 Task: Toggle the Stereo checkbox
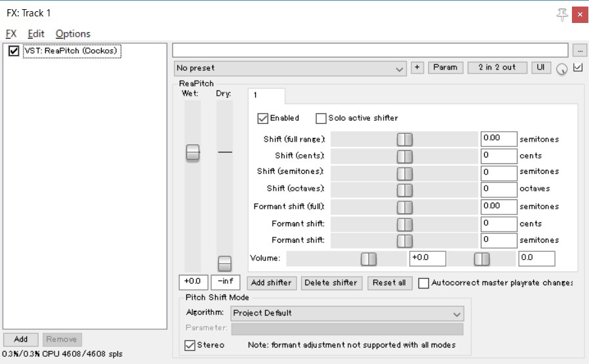click(190, 345)
